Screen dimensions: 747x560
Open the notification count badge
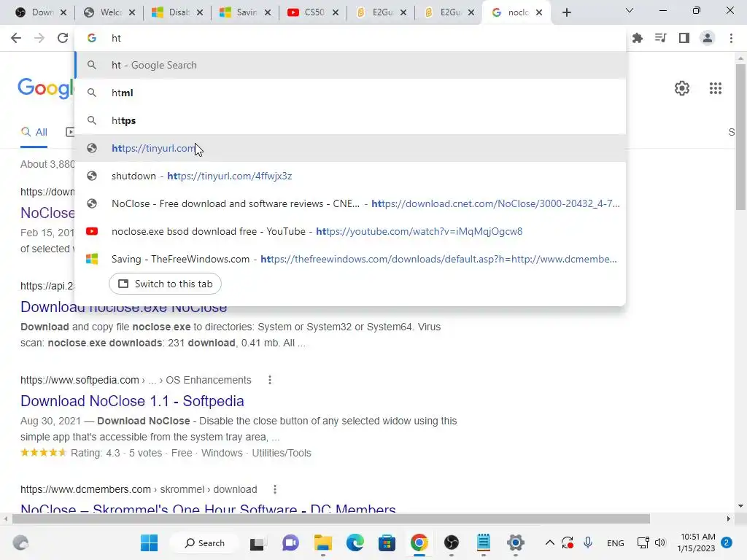coord(727,542)
